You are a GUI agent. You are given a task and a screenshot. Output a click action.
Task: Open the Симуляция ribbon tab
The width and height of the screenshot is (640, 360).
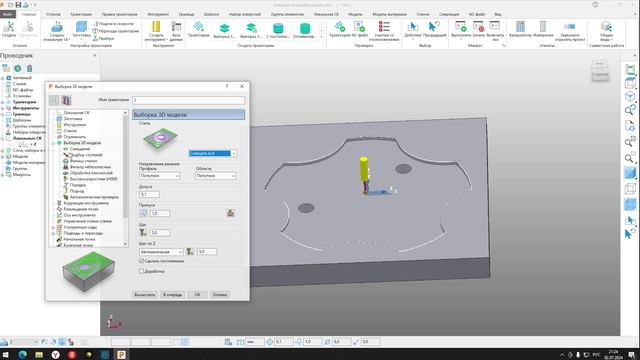point(449,14)
